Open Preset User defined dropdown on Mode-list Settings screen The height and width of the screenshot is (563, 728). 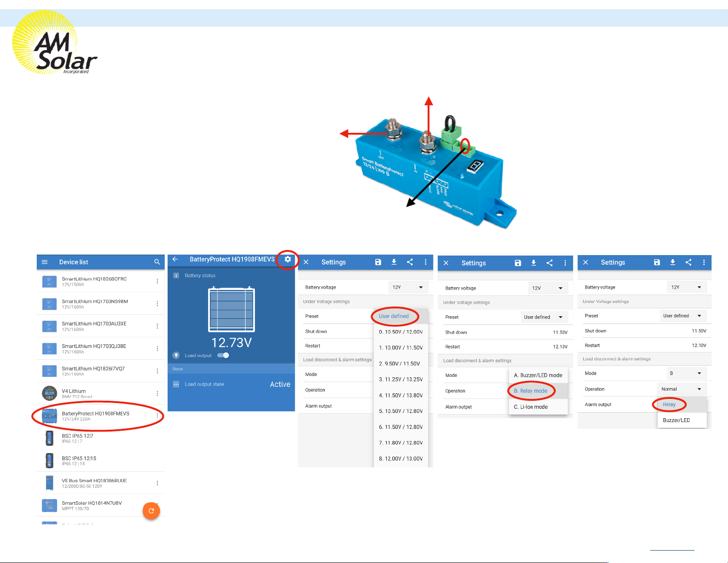click(x=544, y=317)
